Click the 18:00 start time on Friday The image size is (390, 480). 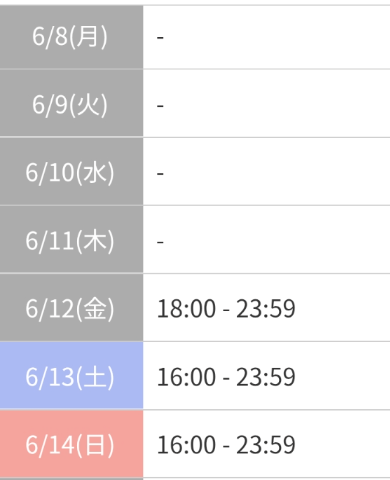(x=186, y=309)
